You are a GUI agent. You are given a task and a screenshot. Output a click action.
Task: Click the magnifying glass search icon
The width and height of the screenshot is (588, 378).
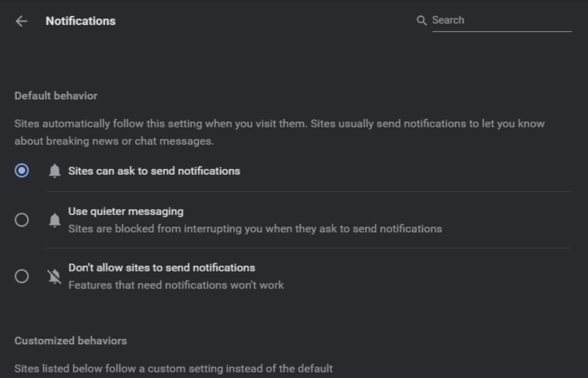pos(421,20)
